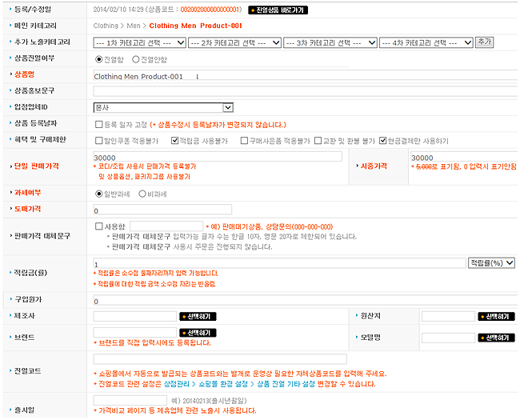Viewport: 520px width, 420px height.
Task: Tick the 등록 일자 고정 checkbox
Action: 99,124
